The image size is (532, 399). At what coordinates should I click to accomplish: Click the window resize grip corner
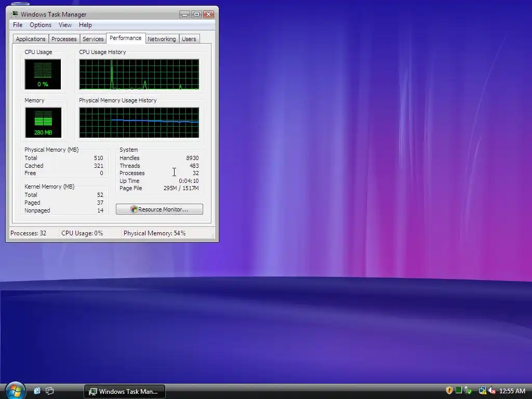[213, 235]
